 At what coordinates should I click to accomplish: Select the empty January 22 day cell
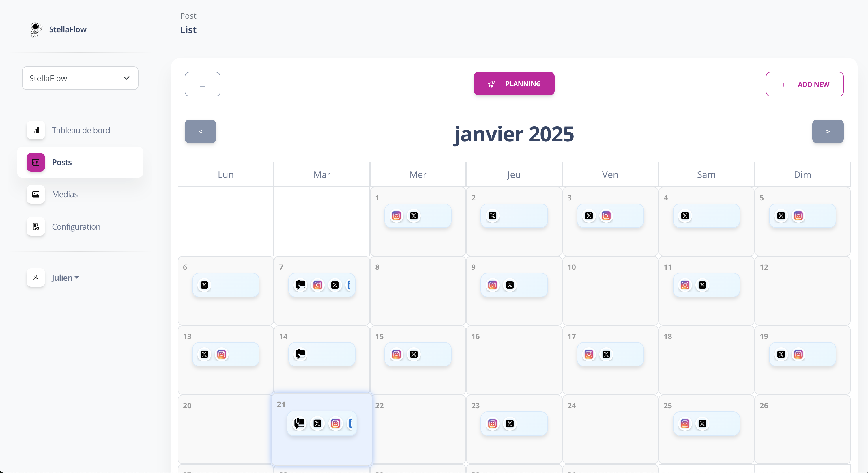tap(418, 435)
